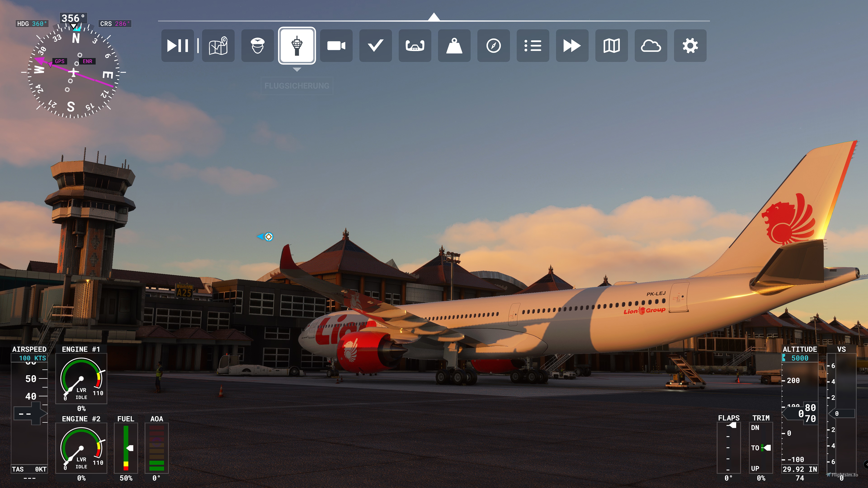The image size is (868, 488).
Task: Open the navlog compass panel
Action: click(x=494, y=45)
